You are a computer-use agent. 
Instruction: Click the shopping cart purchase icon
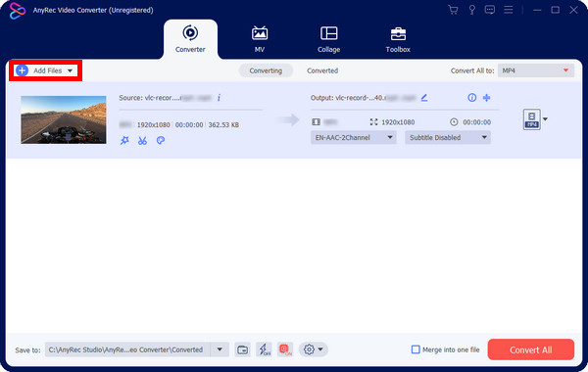(453, 10)
